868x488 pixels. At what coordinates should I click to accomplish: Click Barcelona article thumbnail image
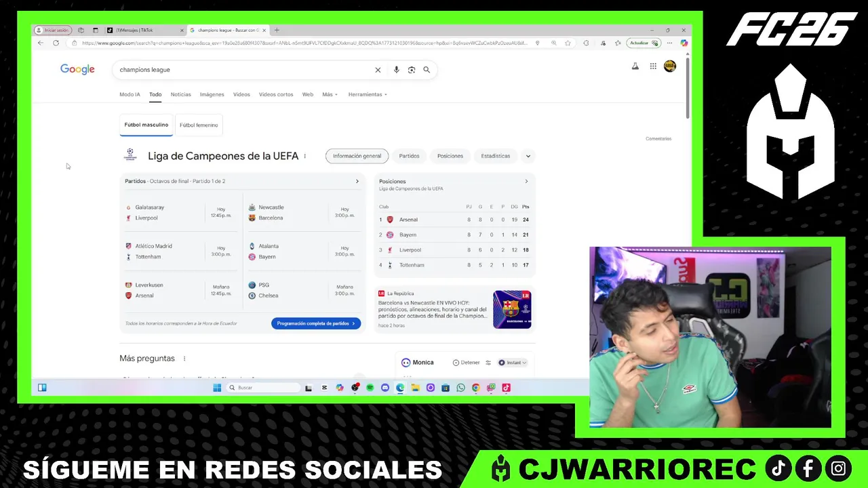(512, 309)
